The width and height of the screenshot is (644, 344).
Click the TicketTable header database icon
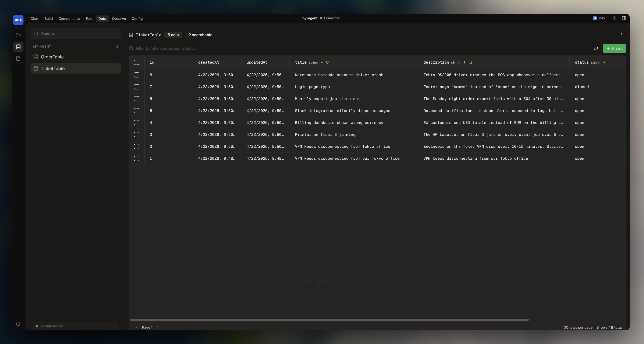click(131, 35)
